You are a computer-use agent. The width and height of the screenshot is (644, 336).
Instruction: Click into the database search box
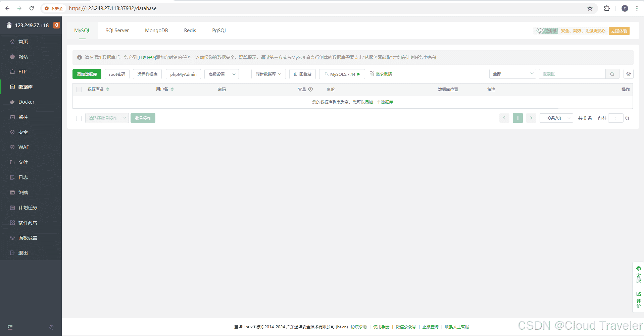click(x=572, y=74)
